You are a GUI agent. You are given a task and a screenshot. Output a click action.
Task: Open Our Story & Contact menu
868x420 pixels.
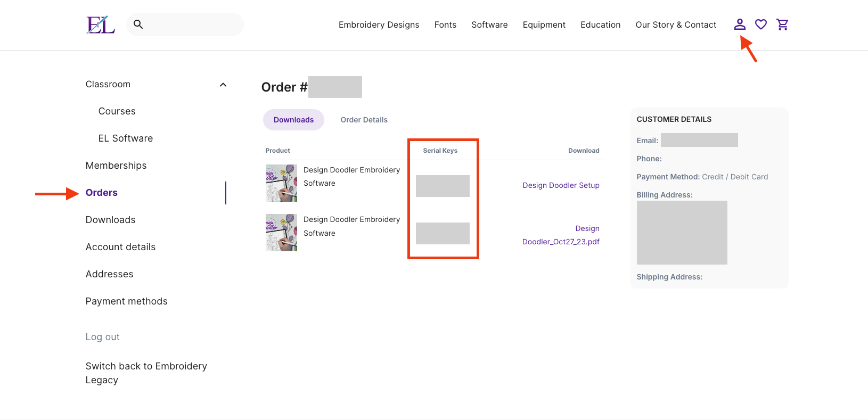pyautogui.click(x=676, y=25)
